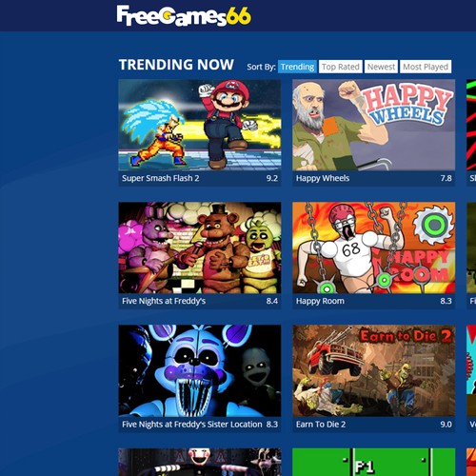Sort games by Most Played

pyautogui.click(x=426, y=67)
